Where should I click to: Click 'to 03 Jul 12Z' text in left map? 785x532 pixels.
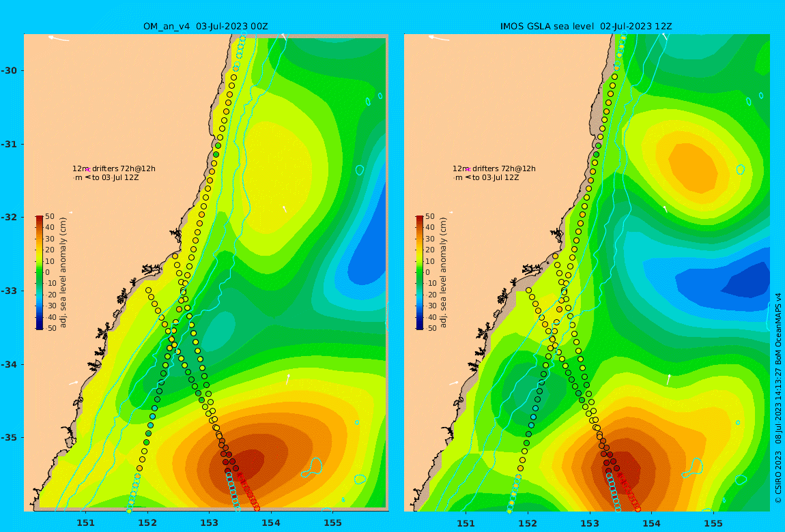tap(115, 178)
